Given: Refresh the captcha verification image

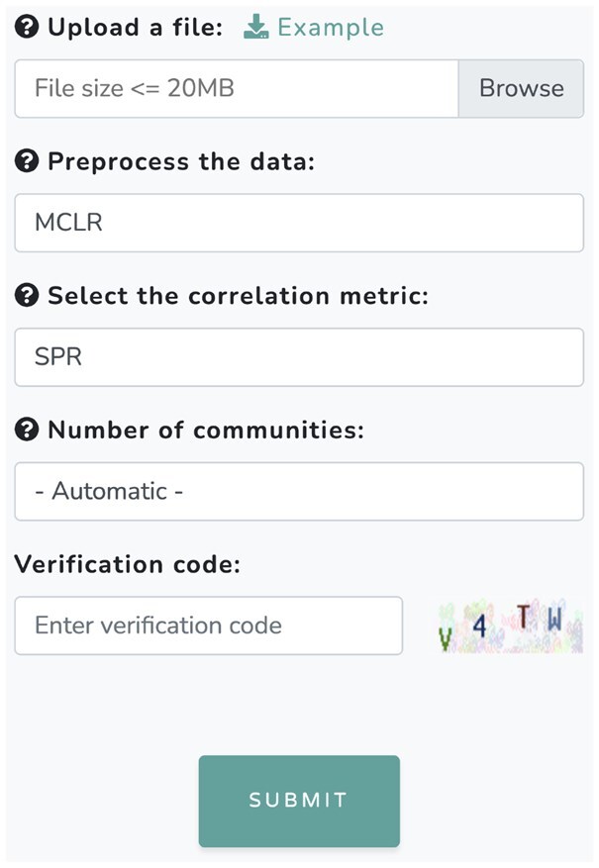Looking at the screenshot, I should [511, 627].
